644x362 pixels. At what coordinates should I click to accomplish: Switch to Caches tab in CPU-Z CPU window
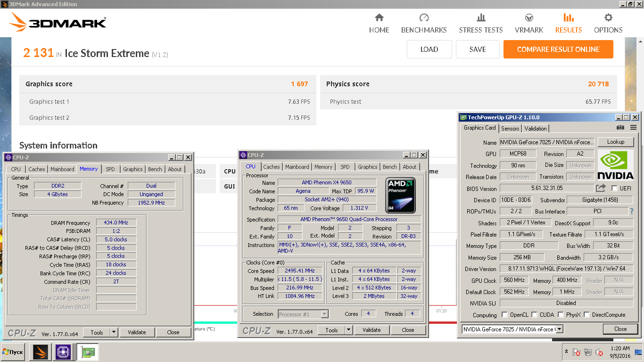click(272, 167)
